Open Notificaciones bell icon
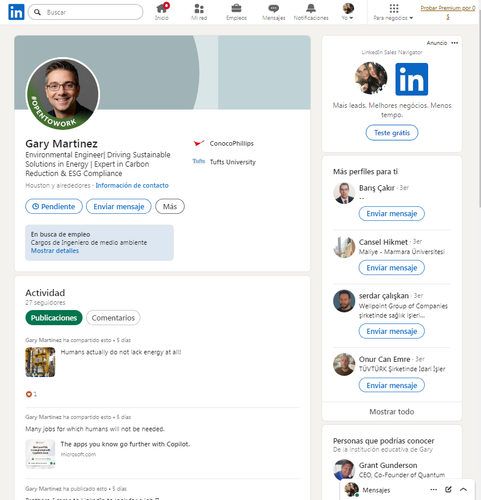This screenshot has height=500, width=481. (x=311, y=12)
